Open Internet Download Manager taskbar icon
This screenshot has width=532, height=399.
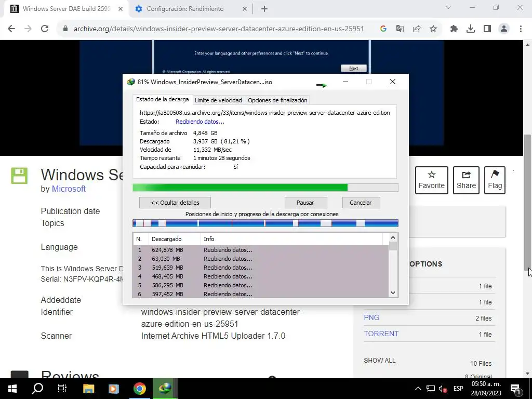click(165, 389)
